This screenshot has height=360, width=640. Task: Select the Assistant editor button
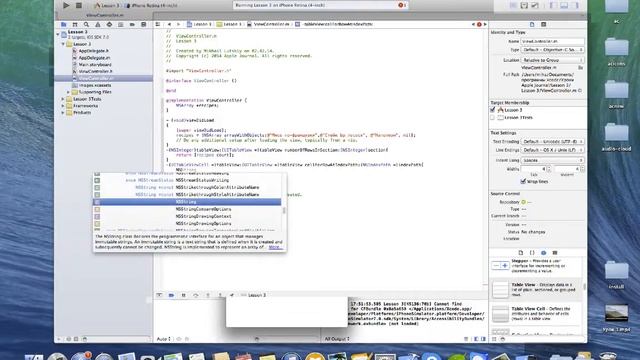click(x=524, y=5)
